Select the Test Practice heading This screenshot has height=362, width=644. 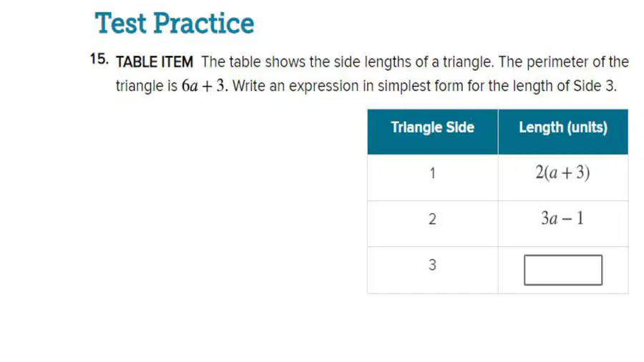(175, 24)
